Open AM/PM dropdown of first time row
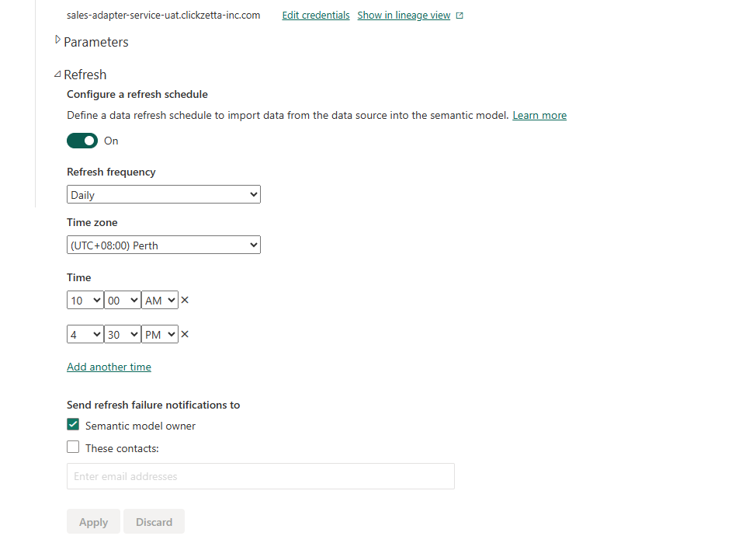 [x=160, y=300]
